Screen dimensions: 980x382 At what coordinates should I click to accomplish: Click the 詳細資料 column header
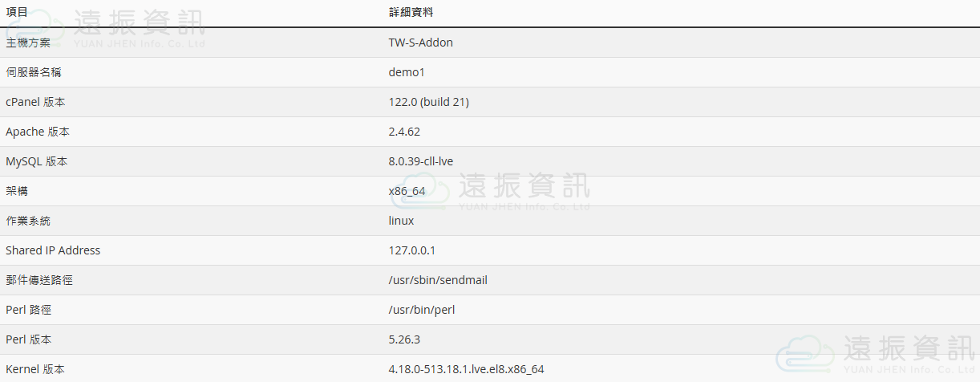click(411, 13)
